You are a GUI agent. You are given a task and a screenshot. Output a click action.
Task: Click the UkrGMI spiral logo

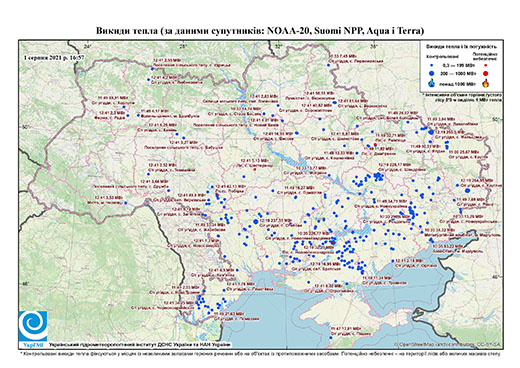tap(33, 326)
